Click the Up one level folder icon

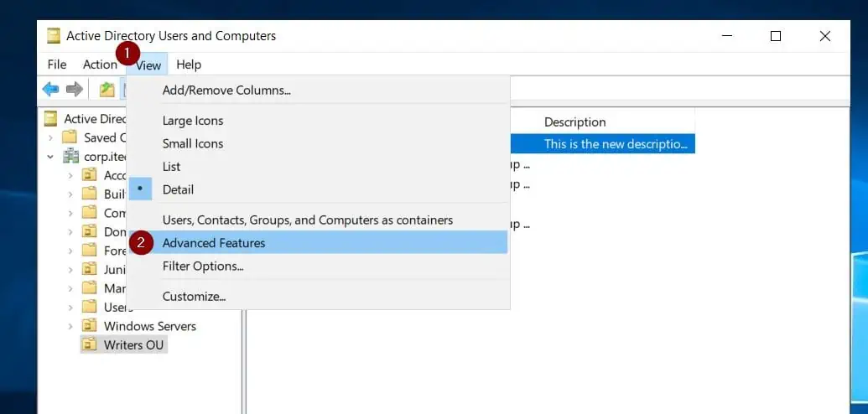[107, 89]
